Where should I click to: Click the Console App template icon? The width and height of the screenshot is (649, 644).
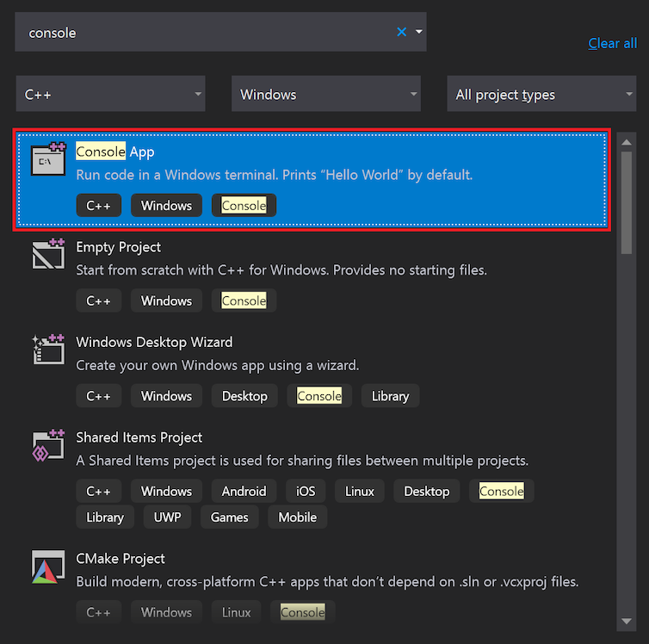pos(48,158)
